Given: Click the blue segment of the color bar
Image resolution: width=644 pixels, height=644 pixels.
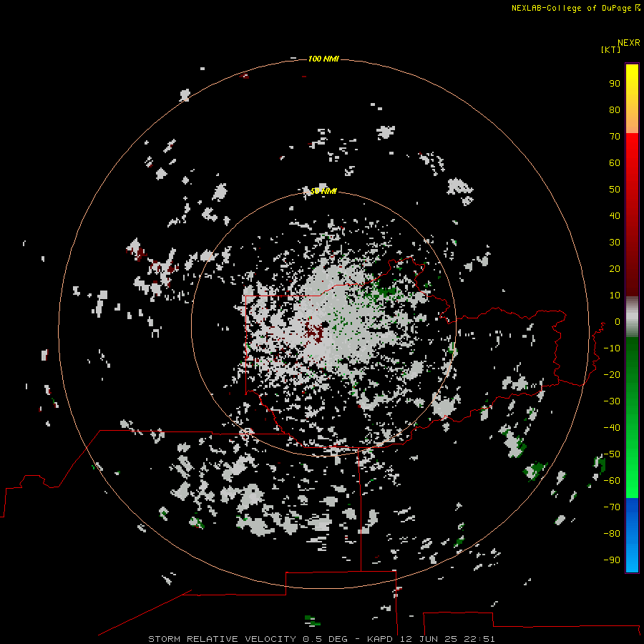Looking at the screenshot, I should (x=632, y=535).
